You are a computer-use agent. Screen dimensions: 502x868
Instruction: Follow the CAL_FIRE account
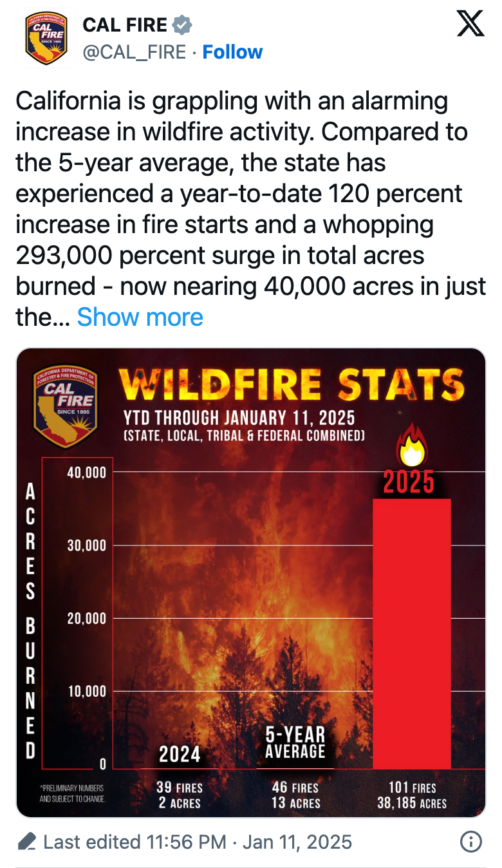(232, 52)
